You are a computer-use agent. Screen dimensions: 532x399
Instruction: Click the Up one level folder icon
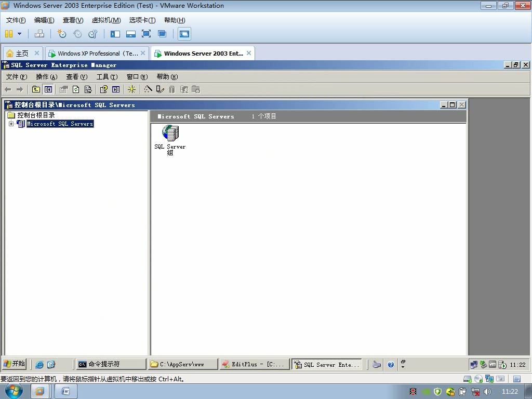tap(36, 89)
